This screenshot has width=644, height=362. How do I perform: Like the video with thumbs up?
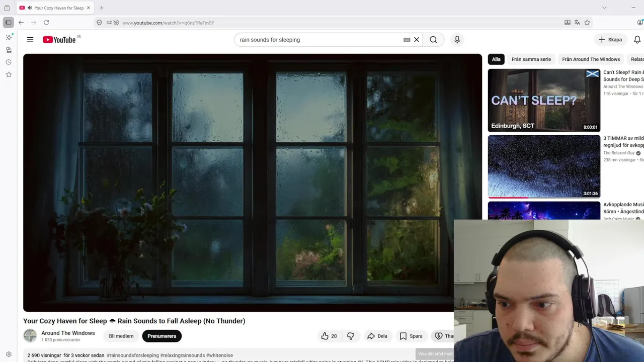[x=329, y=336]
